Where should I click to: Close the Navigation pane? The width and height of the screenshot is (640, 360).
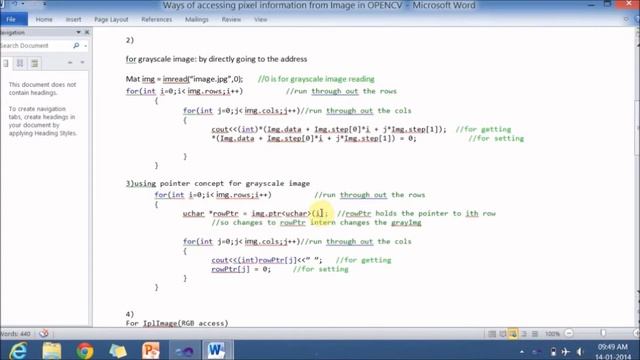(x=87, y=32)
